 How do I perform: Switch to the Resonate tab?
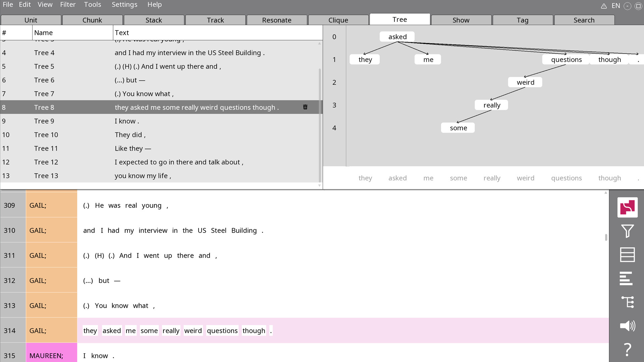[277, 20]
